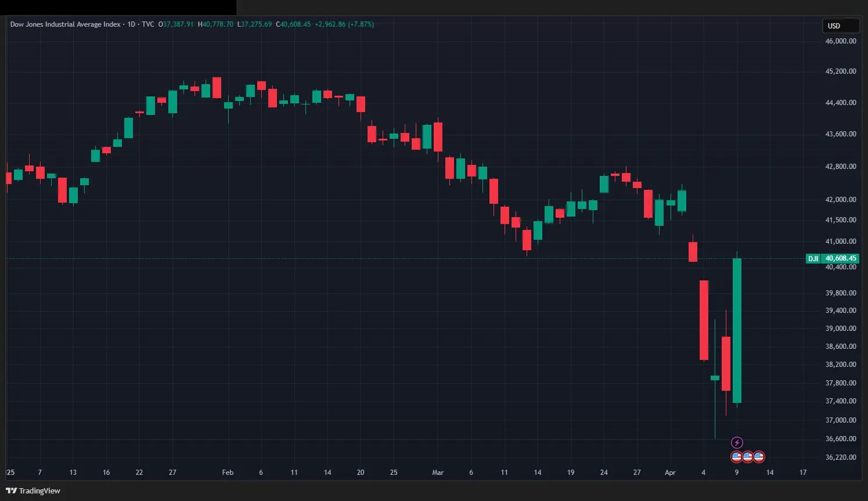
Task: Click the open value O37,387.91
Action: click(176, 24)
